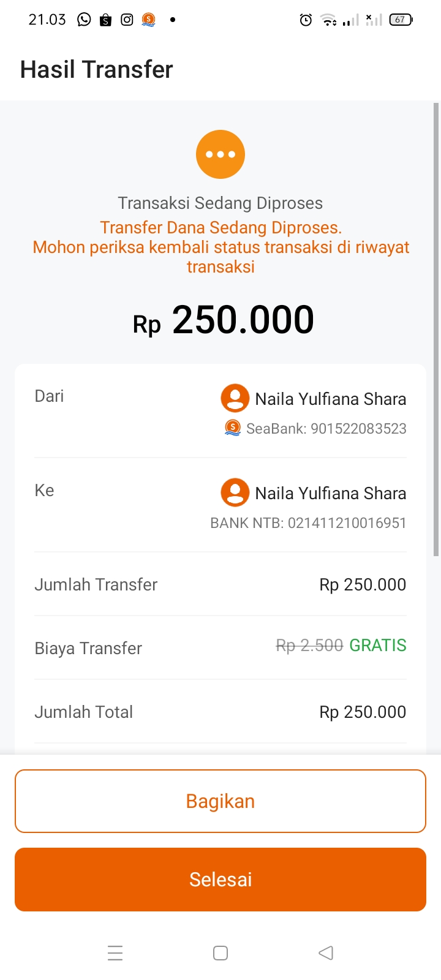
Task: Open the recent apps menu button
Action: point(115,953)
